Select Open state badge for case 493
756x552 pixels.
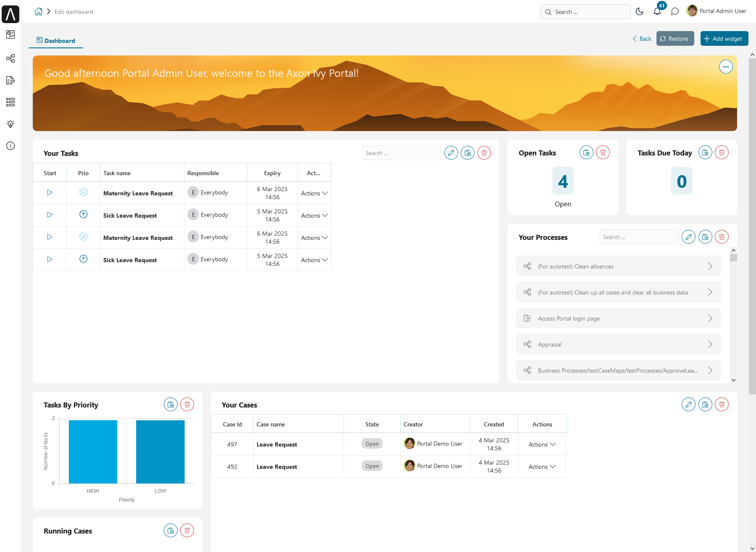372,466
